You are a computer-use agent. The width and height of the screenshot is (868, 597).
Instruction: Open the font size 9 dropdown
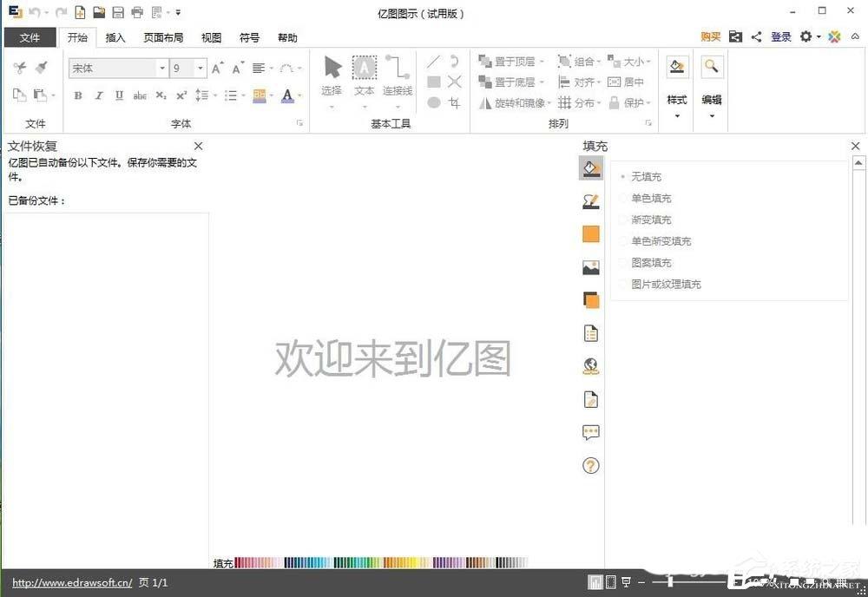tap(201, 68)
